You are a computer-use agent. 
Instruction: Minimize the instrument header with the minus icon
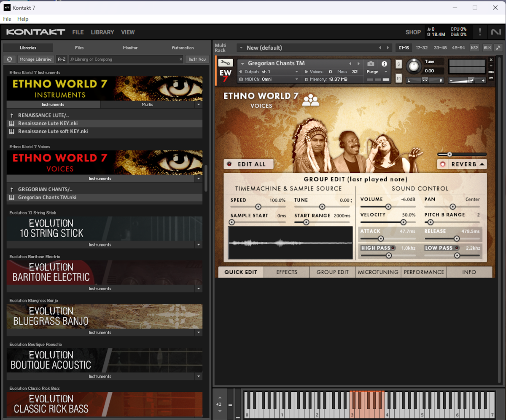[491, 66]
